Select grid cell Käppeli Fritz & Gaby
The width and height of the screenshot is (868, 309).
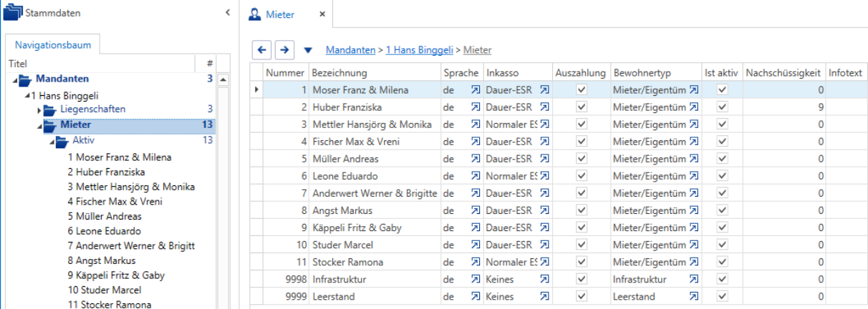click(x=375, y=227)
